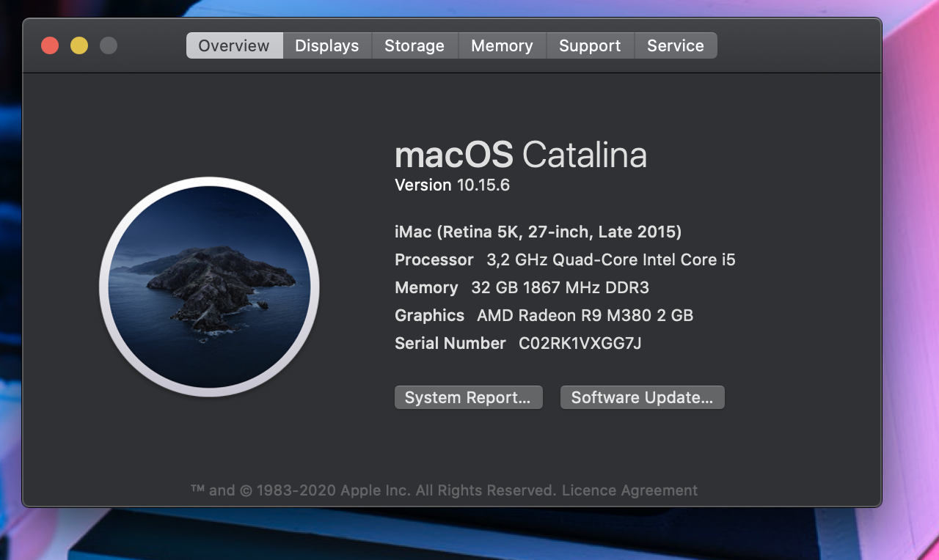Go to the Support tab
Screen dimensions: 939x560
pyautogui.click(x=590, y=45)
